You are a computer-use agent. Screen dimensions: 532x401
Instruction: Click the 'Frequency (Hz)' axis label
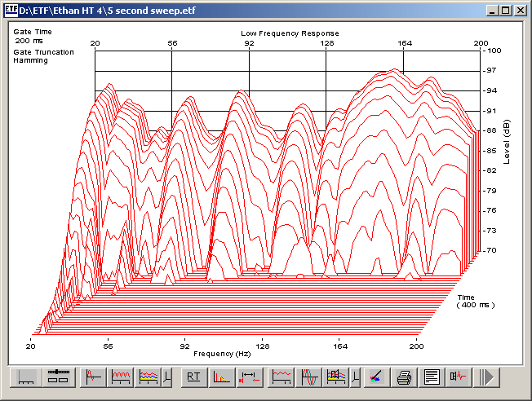click(222, 354)
